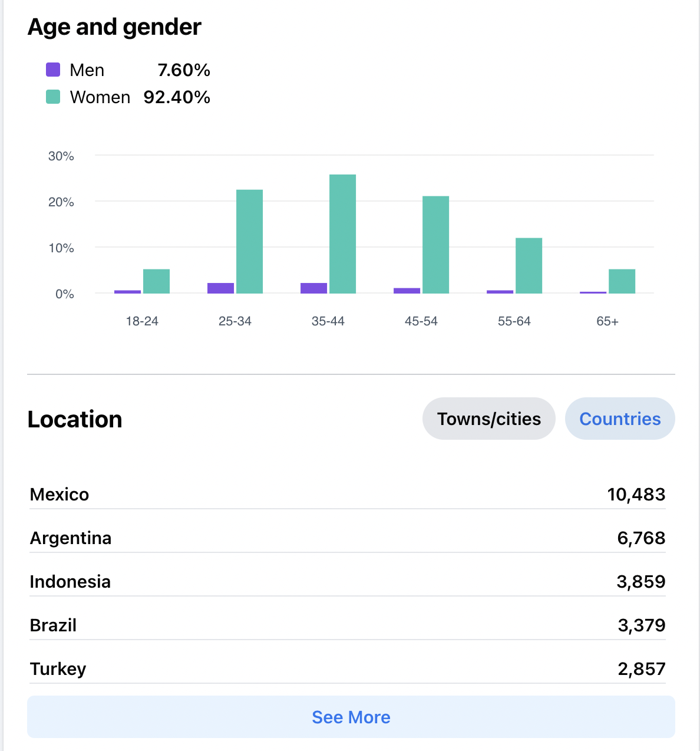Screen dimensions: 700x751
Task: Click the See More button
Action: (x=351, y=717)
